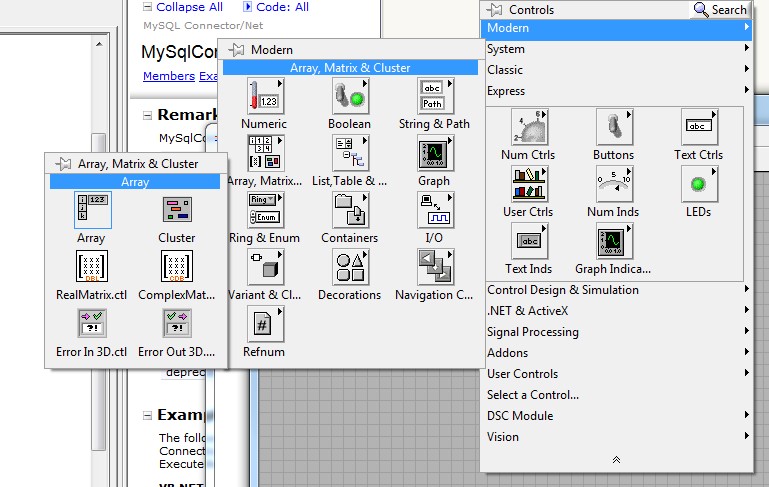Open the Vision category
769x487 pixels.
point(616,437)
